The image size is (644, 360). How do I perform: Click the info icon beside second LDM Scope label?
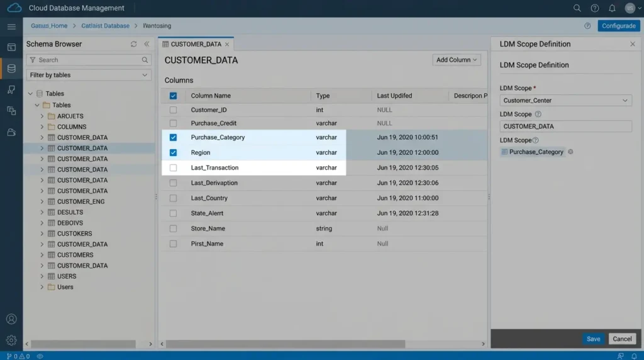click(538, 115)
